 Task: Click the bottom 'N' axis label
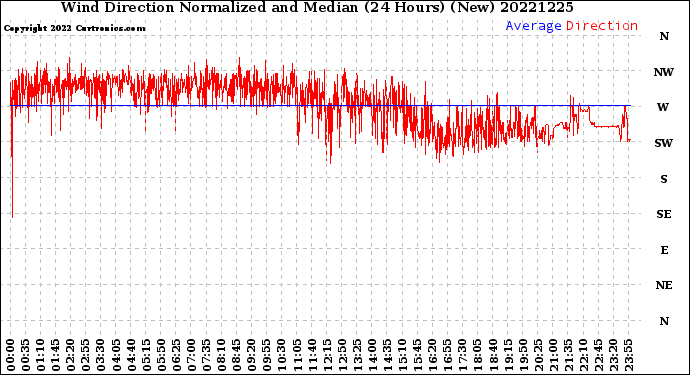[x=664, y=321]
